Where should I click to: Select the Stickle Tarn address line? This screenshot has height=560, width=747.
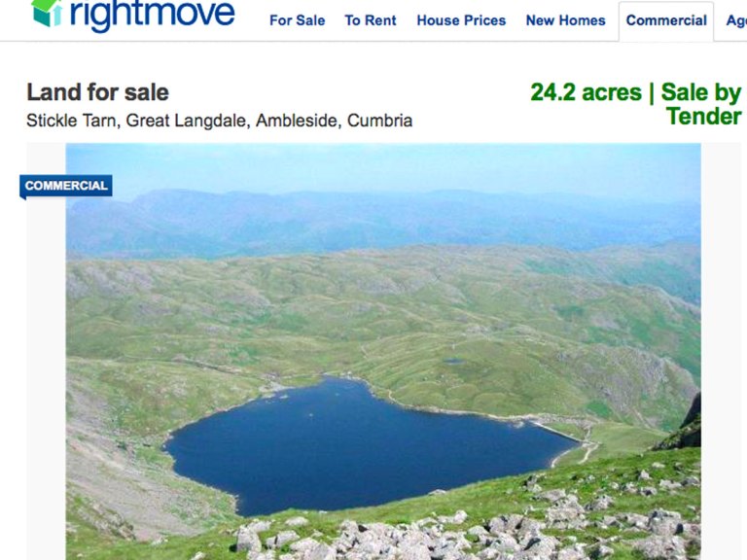(x=219, y=121)
